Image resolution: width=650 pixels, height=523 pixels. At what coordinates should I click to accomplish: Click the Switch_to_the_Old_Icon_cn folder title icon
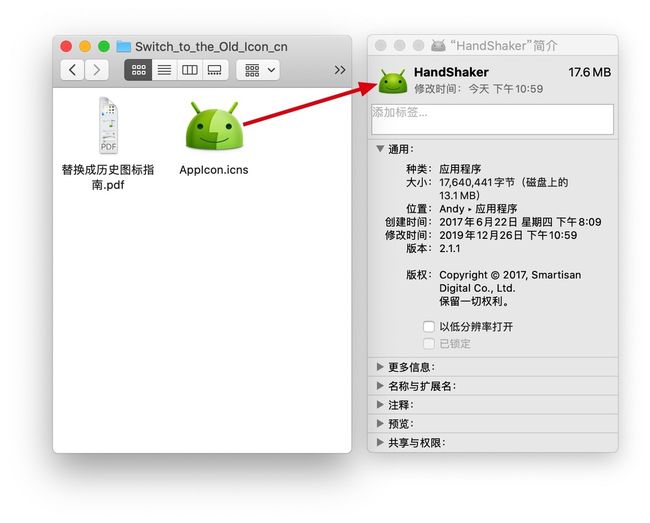click(124, 46)
